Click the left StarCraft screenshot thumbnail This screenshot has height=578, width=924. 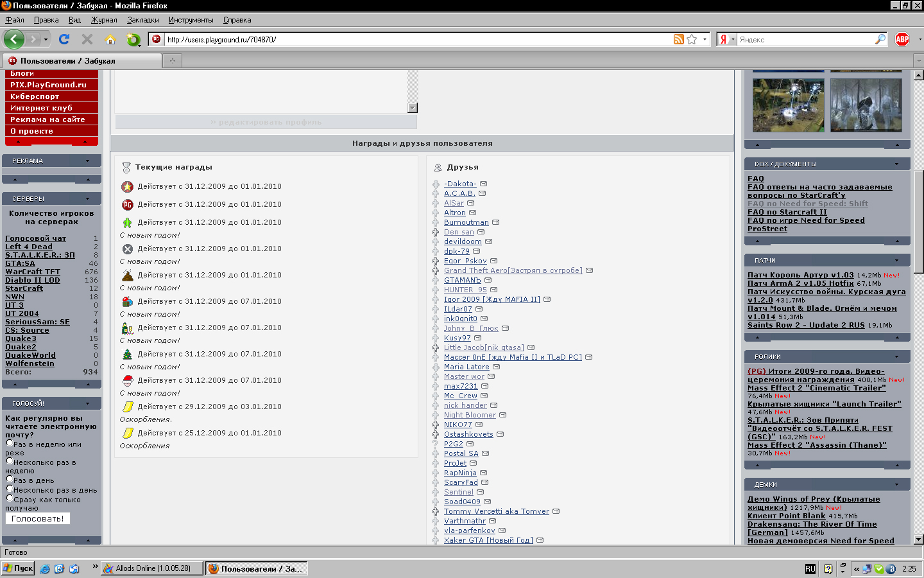point(788,105)
